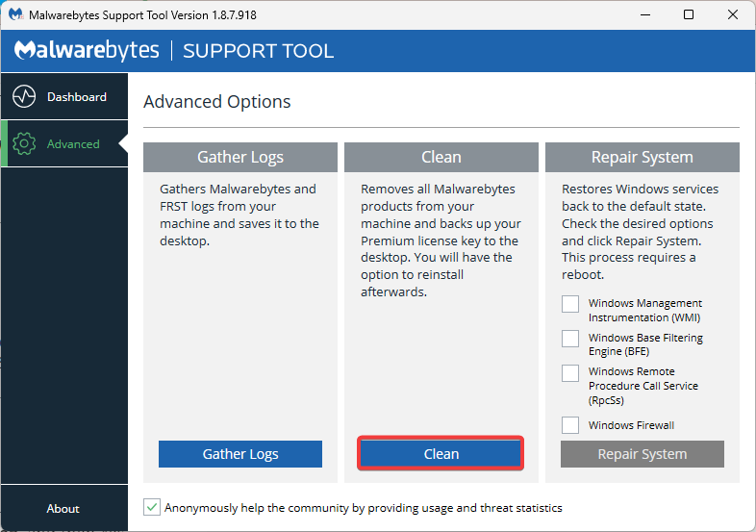
Task: Check Windows Management Instrumentation (WMI) box
Action: coord(570,304)
